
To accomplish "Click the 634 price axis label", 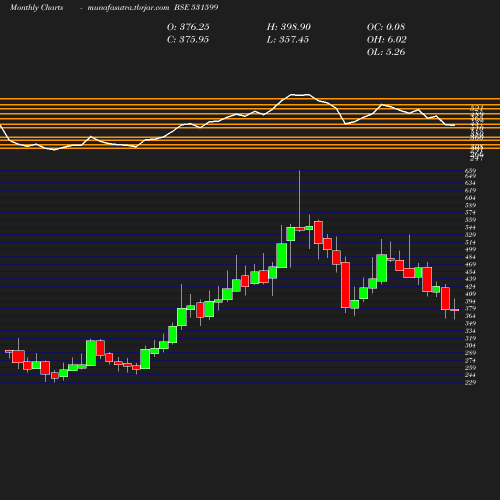I will click(x=470, y=183).
